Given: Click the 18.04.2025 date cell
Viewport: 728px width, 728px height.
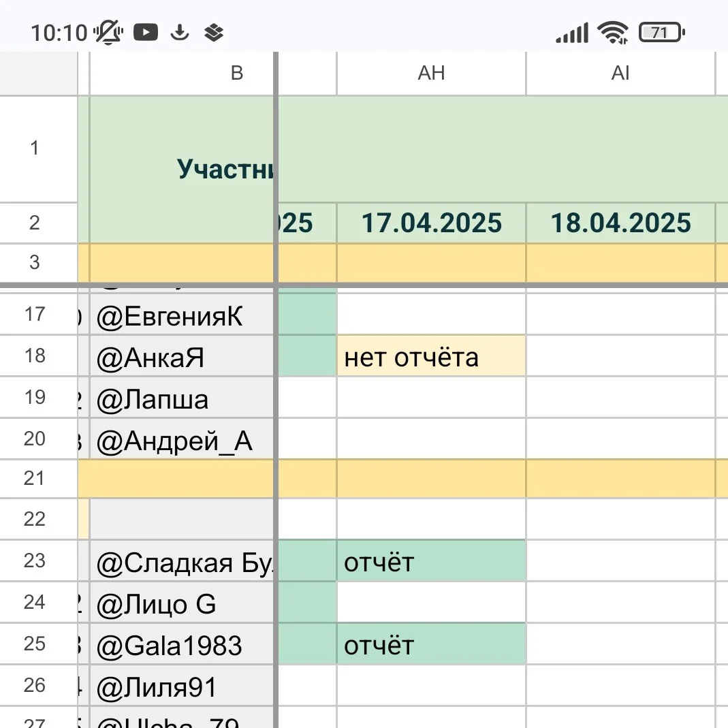Looking at the screenshot, I should point(620,223).
